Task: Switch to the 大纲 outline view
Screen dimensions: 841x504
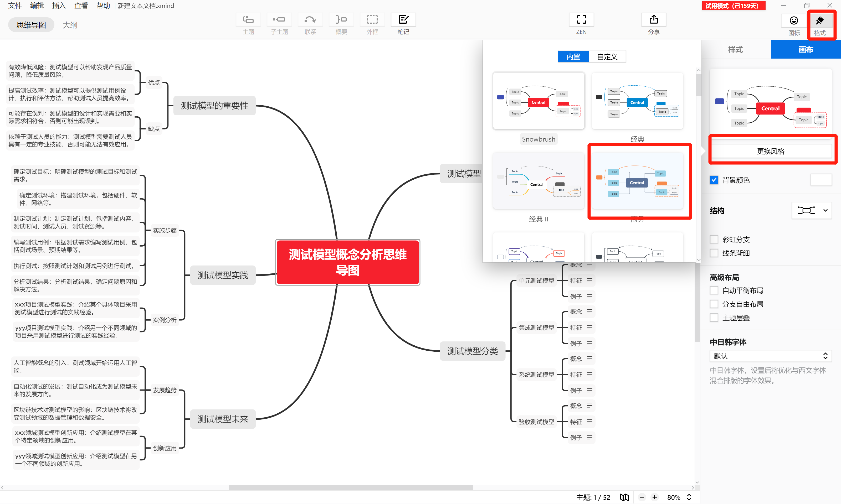Action: [70, 25]
